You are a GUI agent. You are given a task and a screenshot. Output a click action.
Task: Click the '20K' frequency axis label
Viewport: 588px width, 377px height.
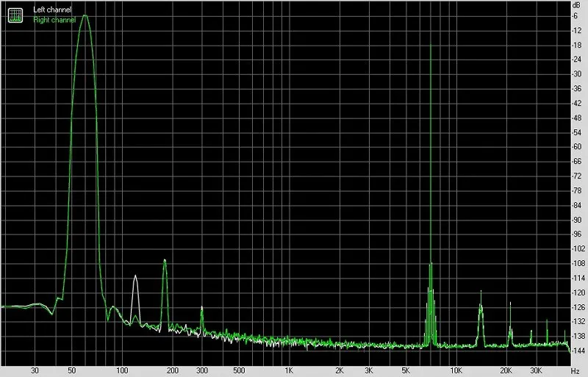click(x=506, y=370)
